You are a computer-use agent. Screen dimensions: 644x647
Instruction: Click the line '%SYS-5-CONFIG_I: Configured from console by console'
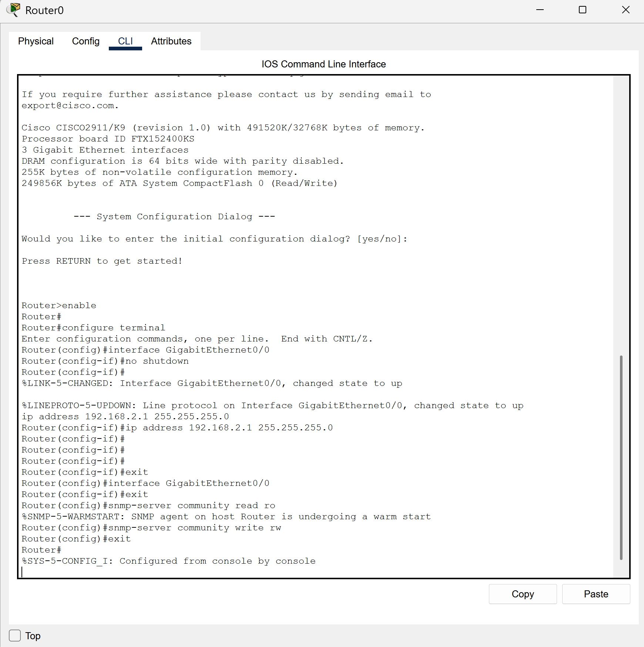pos(169,561)
